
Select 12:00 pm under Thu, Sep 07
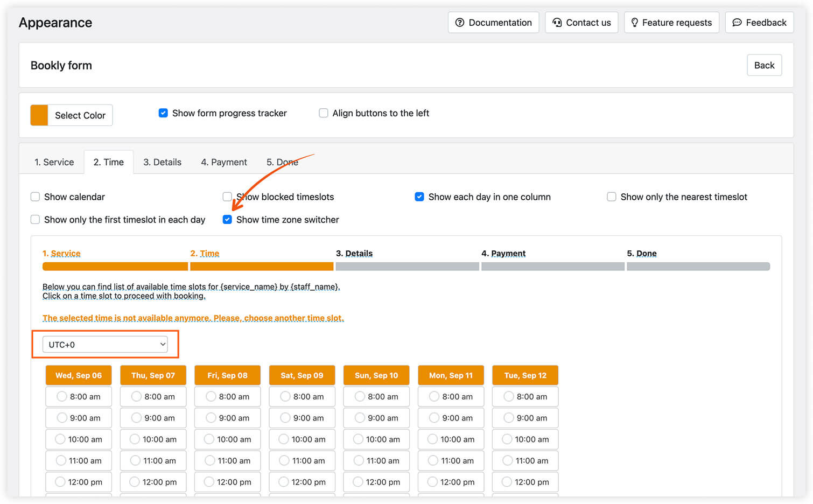[153, 482]
